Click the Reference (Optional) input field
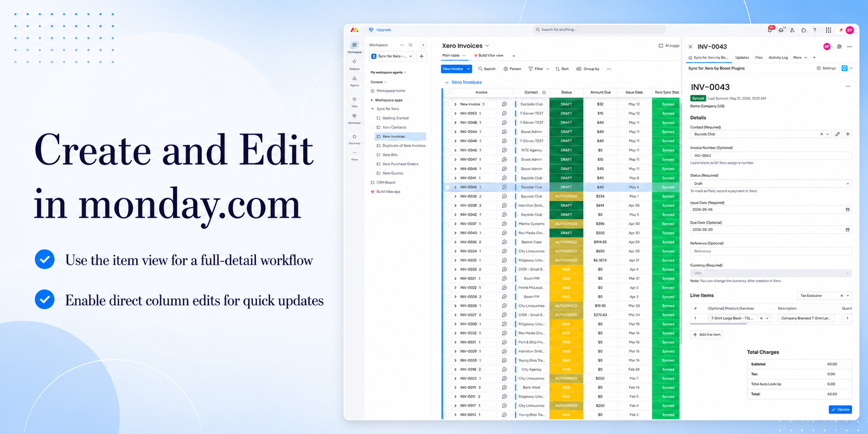The width and height of the screenshot is (868, 434). [771, 251]
